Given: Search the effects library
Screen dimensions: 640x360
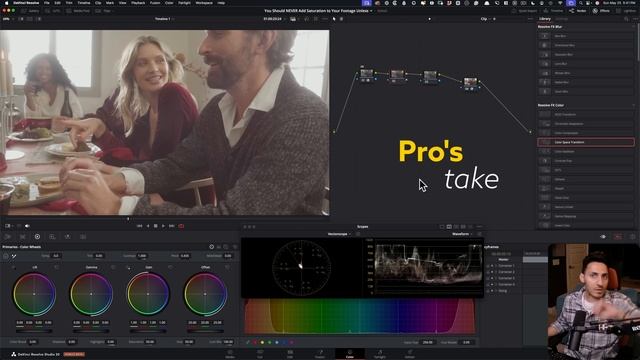Looking at the screenshot, I should point(626,19).
